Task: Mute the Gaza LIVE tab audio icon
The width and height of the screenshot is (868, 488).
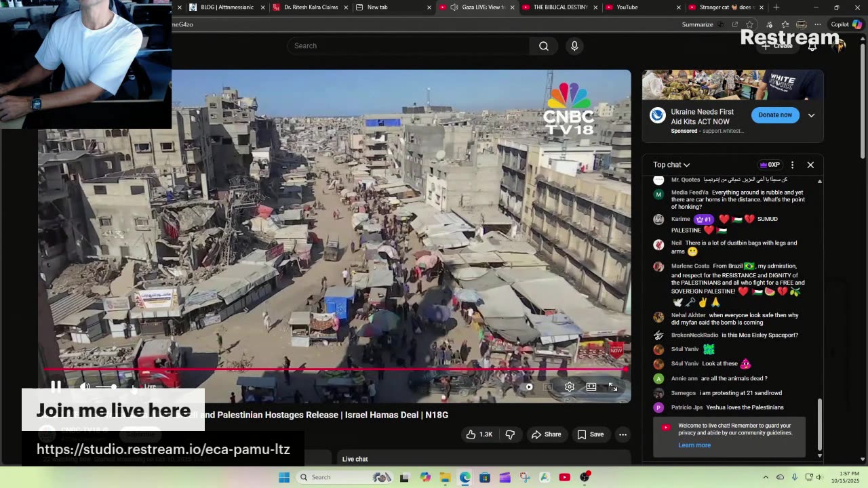Action: coord(454,7)
